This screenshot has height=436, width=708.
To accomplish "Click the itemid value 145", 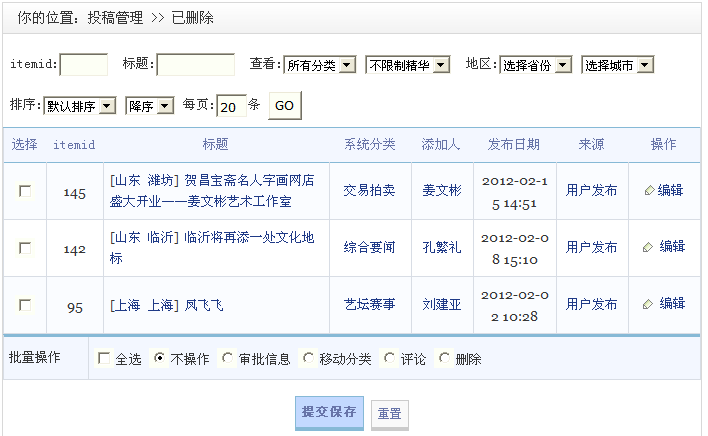I will pyautogui.click(x=75, y=194).
